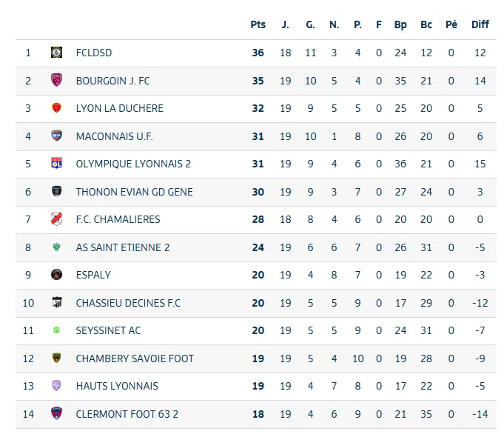Click the Pts column header
Screen dimensions: 504x437
pos(258,24)
